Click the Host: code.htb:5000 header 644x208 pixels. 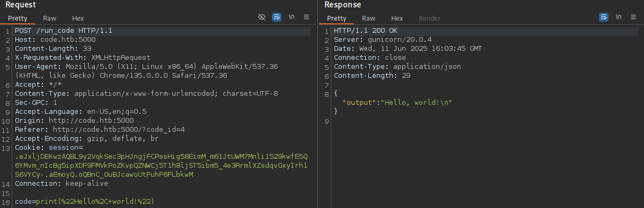(x=55, y=40)
